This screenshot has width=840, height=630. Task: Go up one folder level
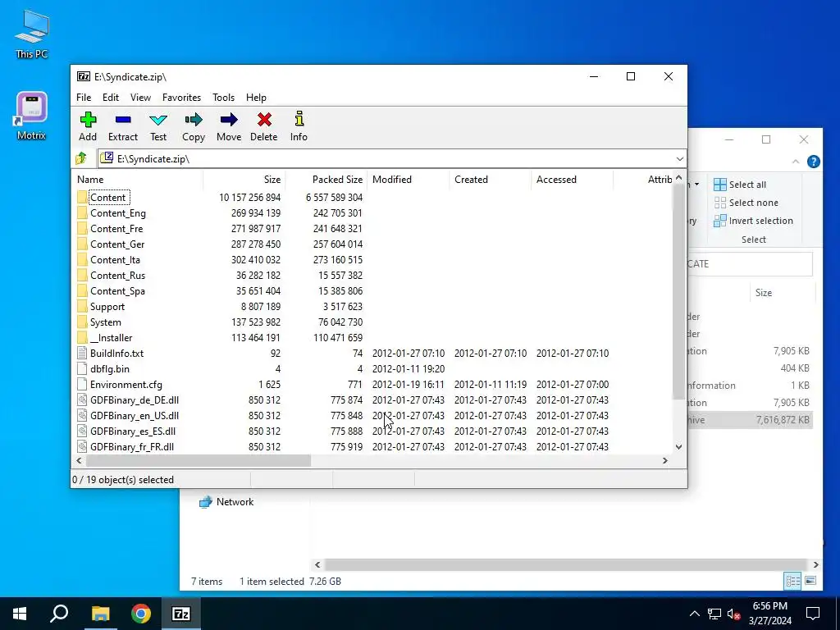[x=81, y=158]
